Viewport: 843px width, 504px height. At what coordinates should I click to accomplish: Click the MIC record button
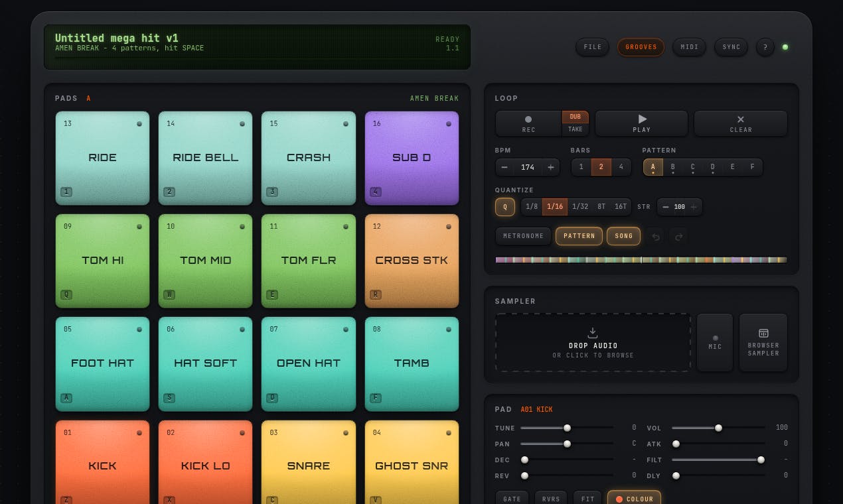(x=715, y=342)
